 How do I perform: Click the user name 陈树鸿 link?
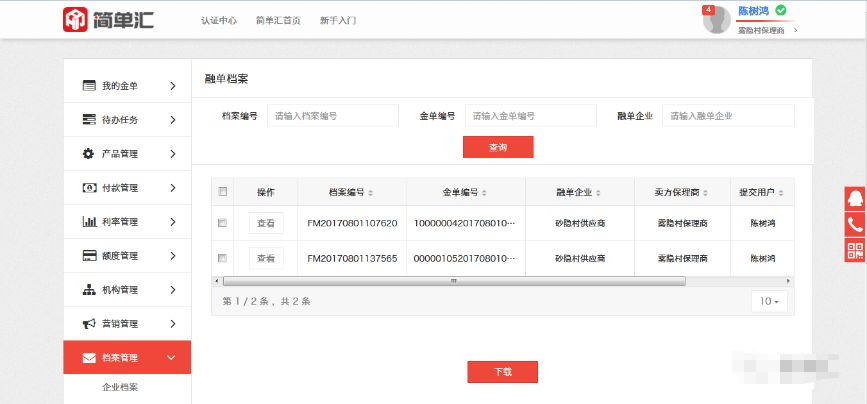pyautogui.click(x=754, y=11)
